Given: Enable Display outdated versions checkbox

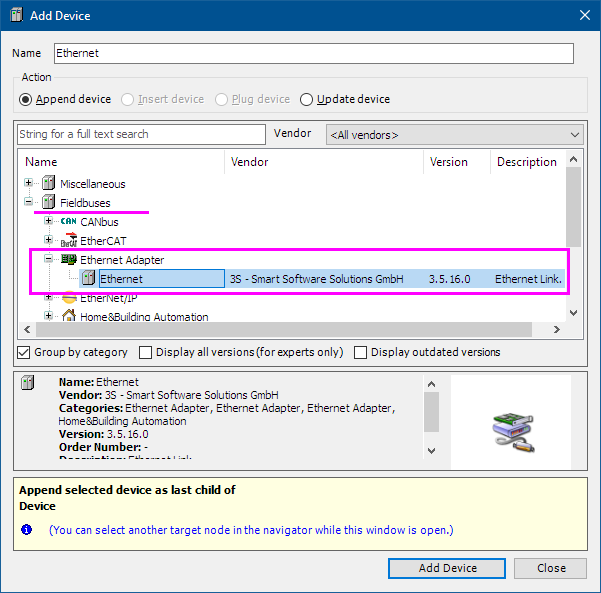Looking at the screenshot, I should coord(360,352).
